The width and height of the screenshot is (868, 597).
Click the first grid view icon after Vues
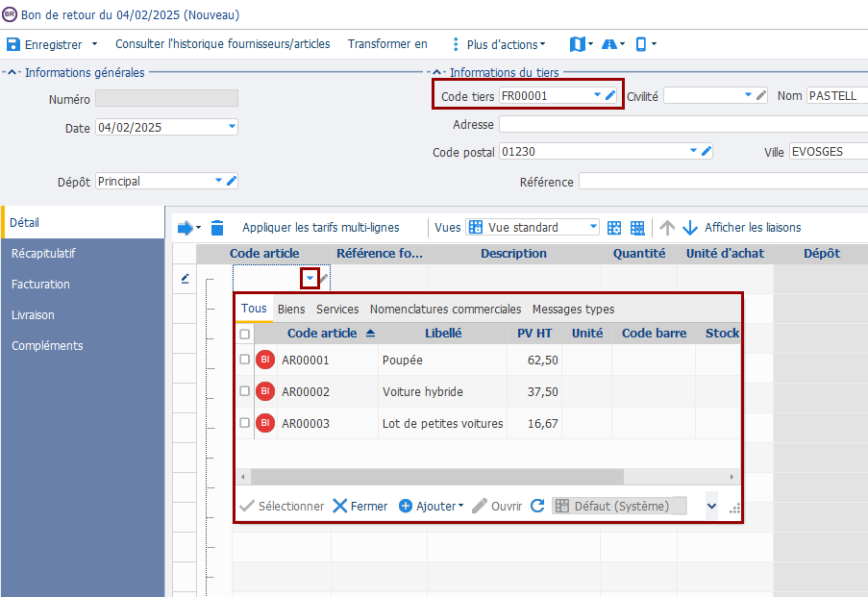(614, 228)
